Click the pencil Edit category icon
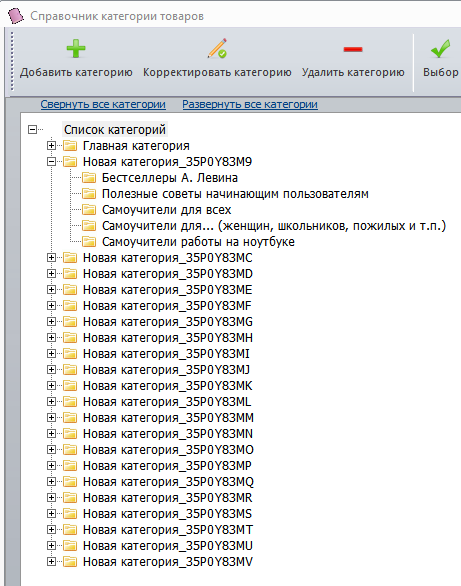461x586 pixels. pos(217,48)
